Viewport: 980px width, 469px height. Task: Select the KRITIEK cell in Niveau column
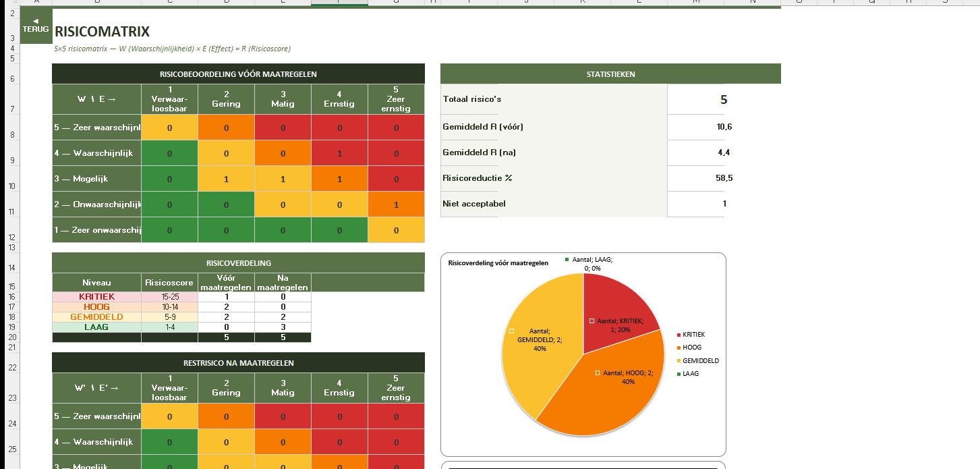96,297
